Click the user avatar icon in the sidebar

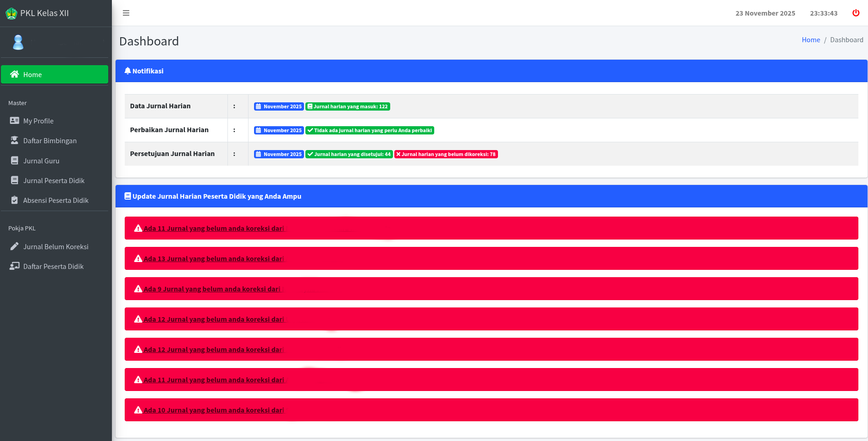click(18, 42)
